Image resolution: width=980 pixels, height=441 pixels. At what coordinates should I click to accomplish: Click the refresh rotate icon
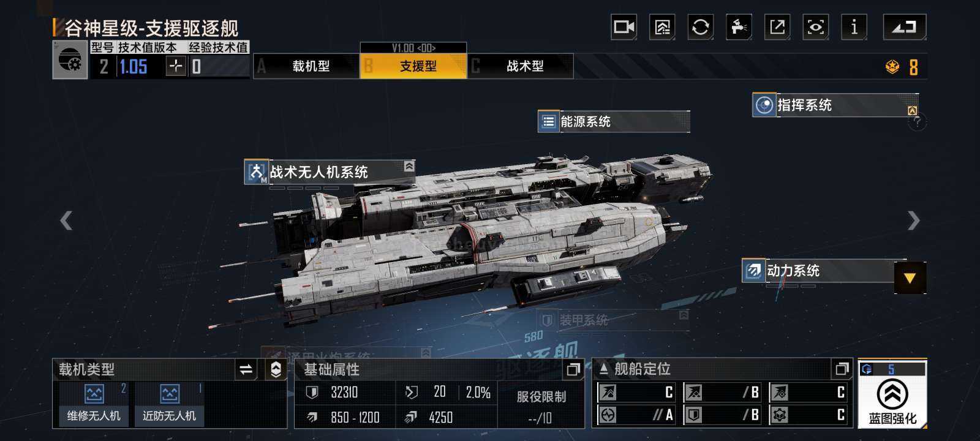700,27
